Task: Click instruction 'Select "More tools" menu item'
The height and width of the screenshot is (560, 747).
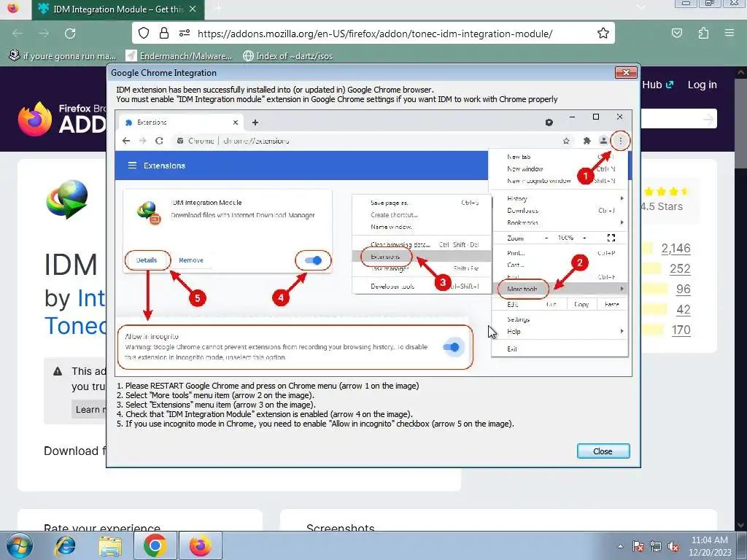Action: pyautogui.click(x=215, y=395)
